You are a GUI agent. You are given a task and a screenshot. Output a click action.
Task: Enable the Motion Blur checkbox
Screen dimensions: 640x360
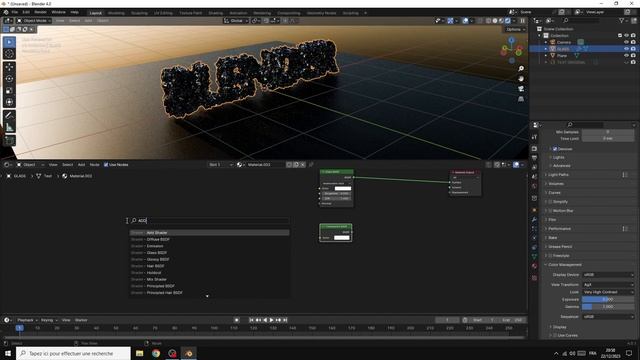pos(550,211)
